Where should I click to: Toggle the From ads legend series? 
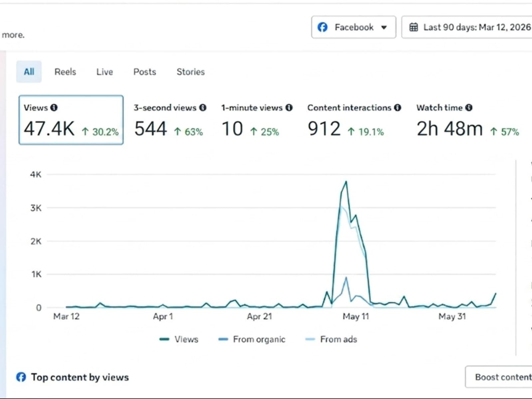click(331, 339)
